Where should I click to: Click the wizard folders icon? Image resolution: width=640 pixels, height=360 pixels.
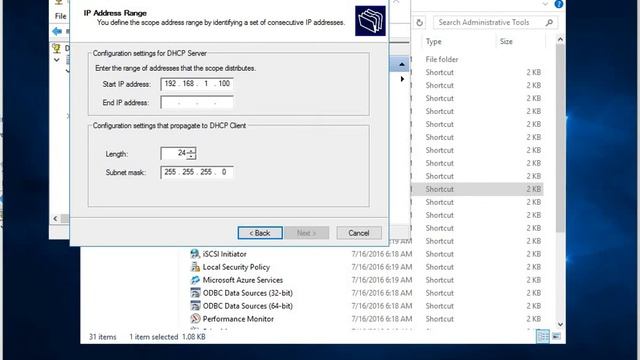(x=370, y=21)
